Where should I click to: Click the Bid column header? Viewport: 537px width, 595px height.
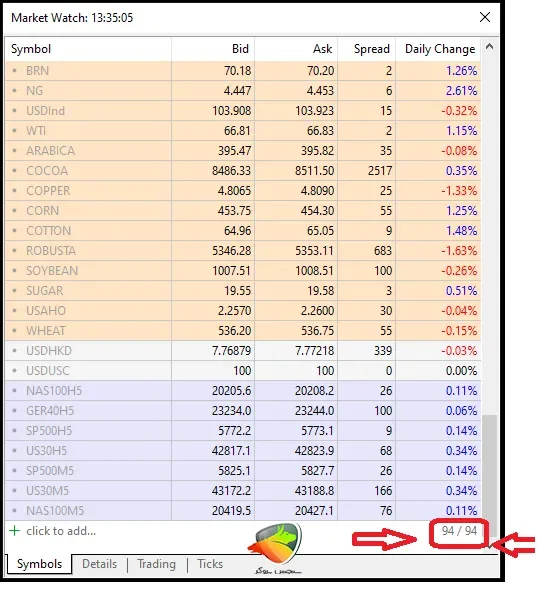213,49
